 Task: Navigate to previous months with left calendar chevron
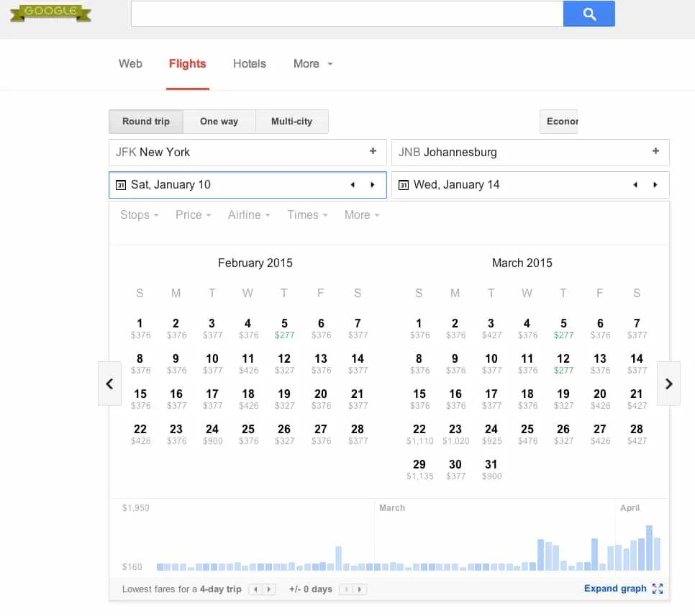109,384
